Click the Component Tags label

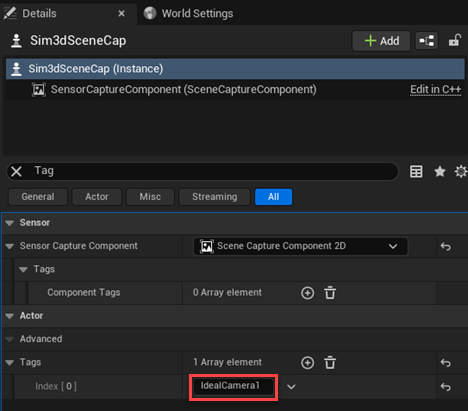coord(84,292)
